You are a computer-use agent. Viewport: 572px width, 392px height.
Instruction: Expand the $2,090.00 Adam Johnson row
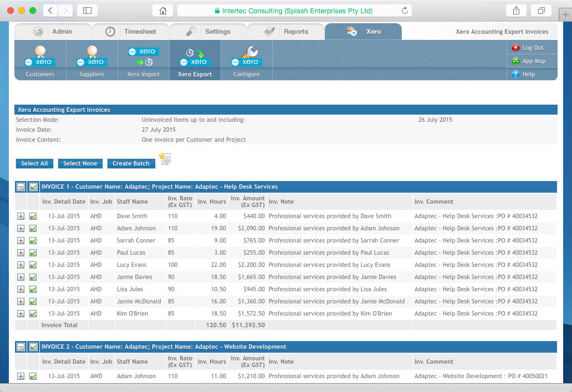21,229
